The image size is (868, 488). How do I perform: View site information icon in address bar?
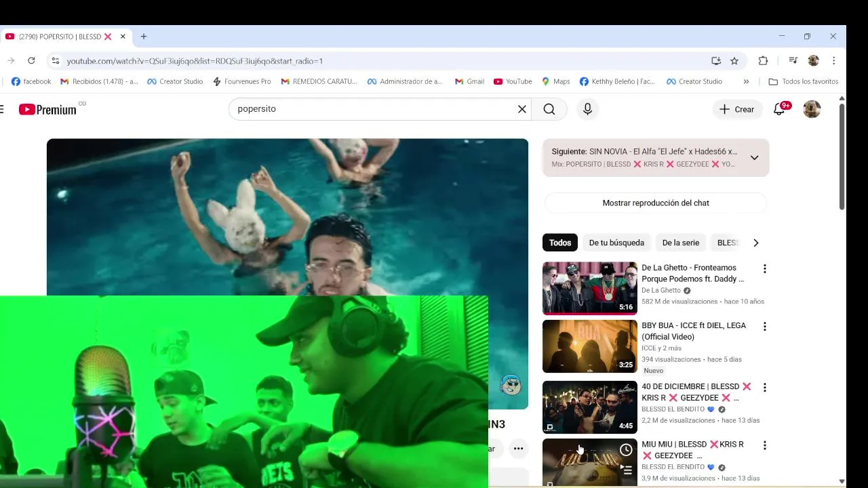[x=56, y=61]
